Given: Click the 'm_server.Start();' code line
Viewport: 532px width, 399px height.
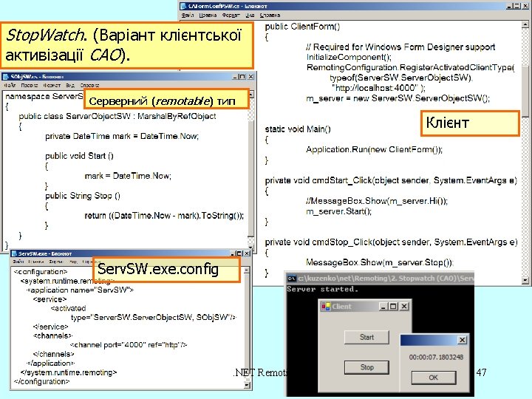Looking at the screenshot, I should pos(338,211).
